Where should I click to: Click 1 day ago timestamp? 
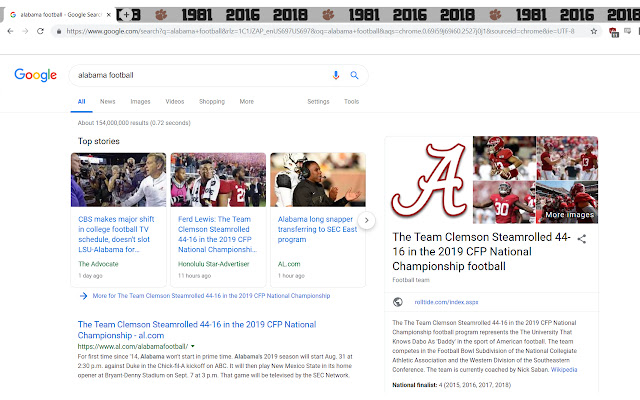(x=90, y=276)
